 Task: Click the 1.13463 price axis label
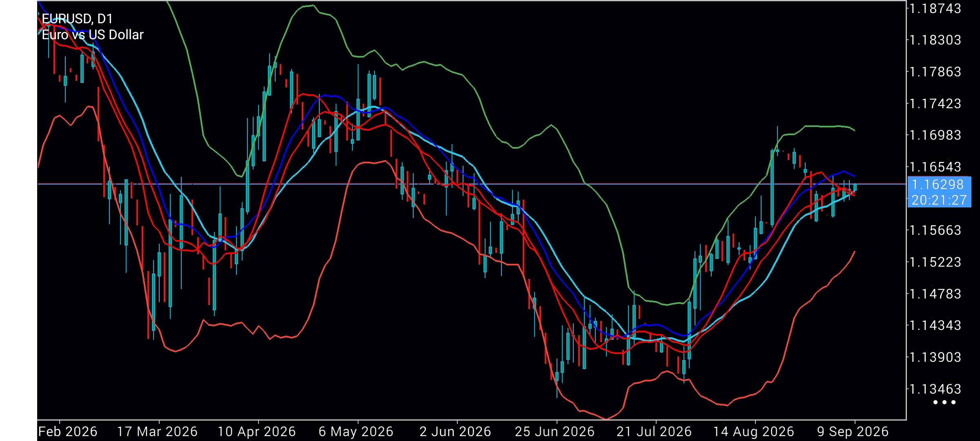coord(935,389)
